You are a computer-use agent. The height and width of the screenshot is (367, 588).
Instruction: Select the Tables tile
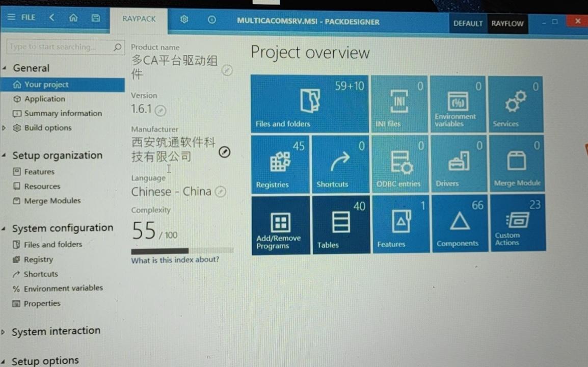pyautogui.click(x=341, y=224)
